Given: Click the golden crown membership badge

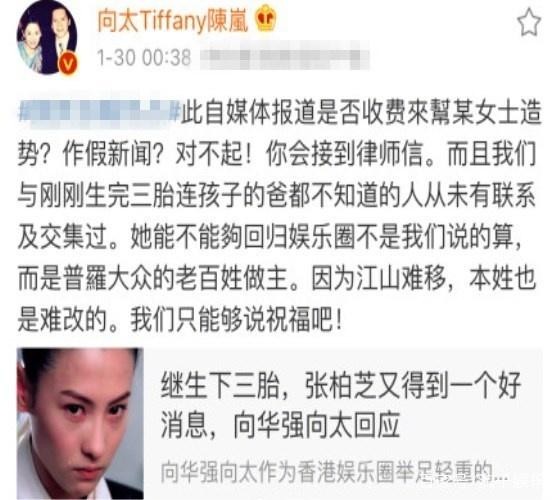Looking at the screenshot, I should [267, 19].
